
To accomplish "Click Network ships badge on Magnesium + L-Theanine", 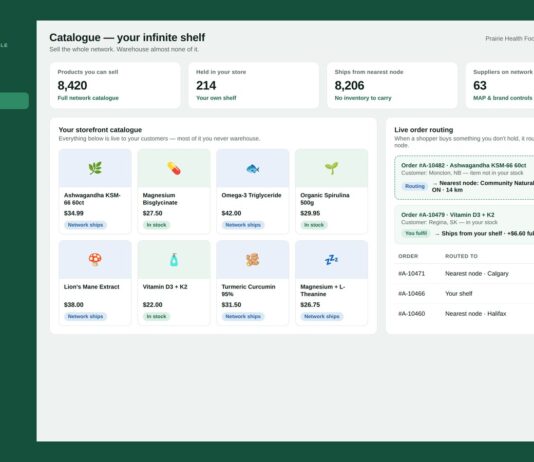I will 321,316.
